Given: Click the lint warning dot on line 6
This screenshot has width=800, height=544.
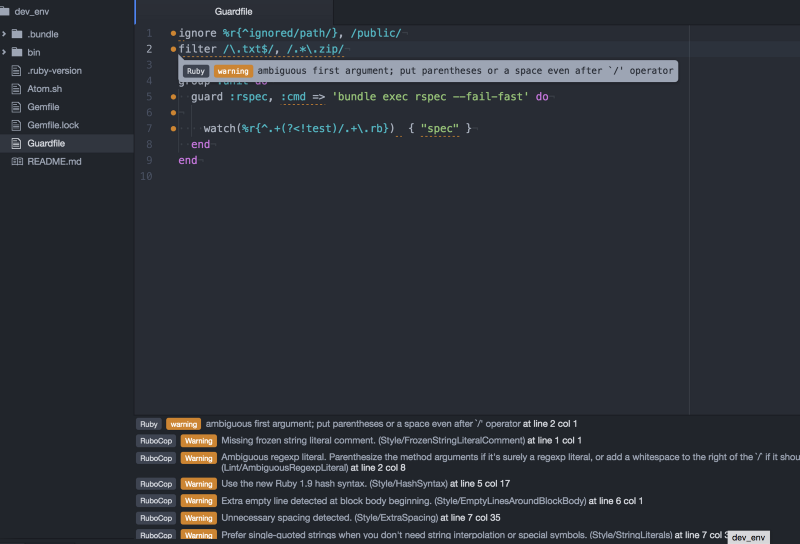Looking at the screenshot, I should [173, 112].
